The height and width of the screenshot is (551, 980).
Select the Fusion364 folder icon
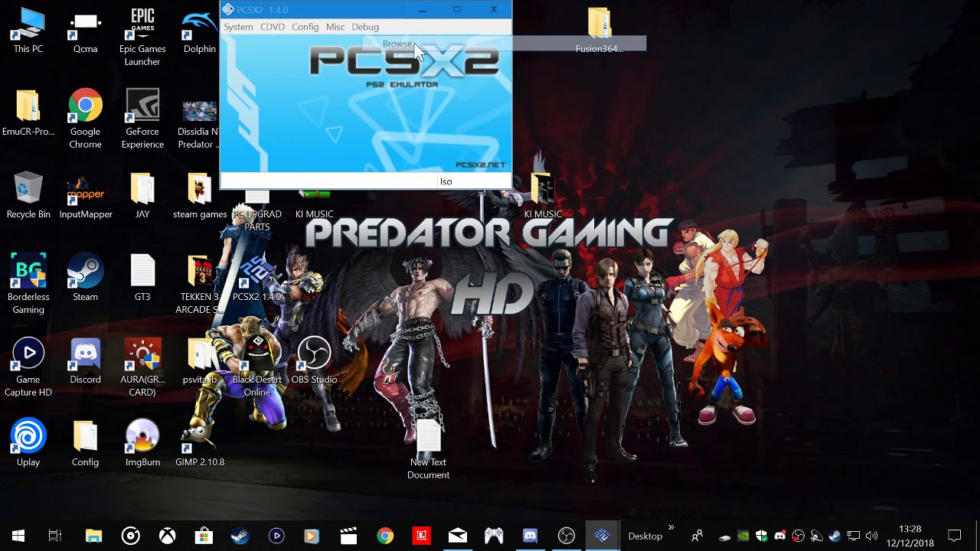point(599,31)
